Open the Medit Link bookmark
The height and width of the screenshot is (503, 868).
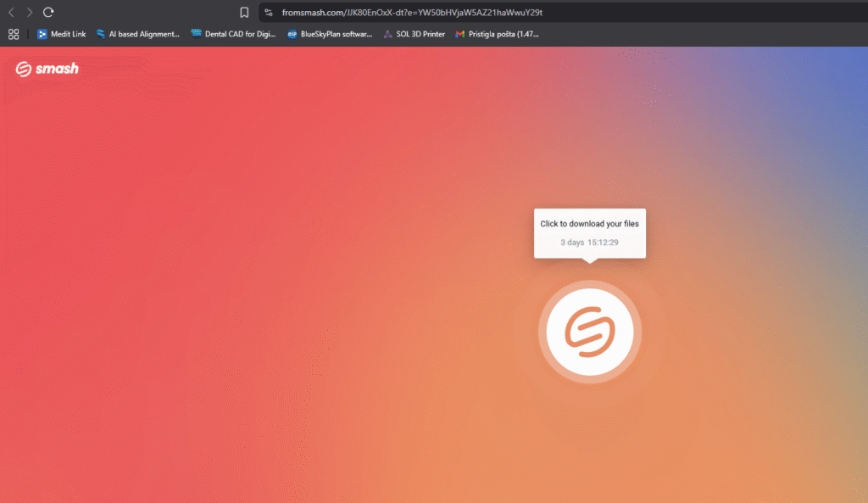pos(61,34)
